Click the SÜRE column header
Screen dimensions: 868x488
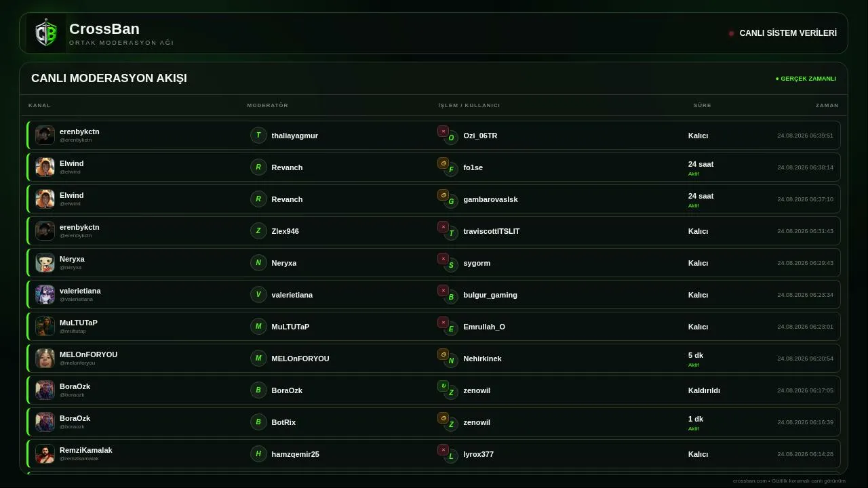click(703, 105)
